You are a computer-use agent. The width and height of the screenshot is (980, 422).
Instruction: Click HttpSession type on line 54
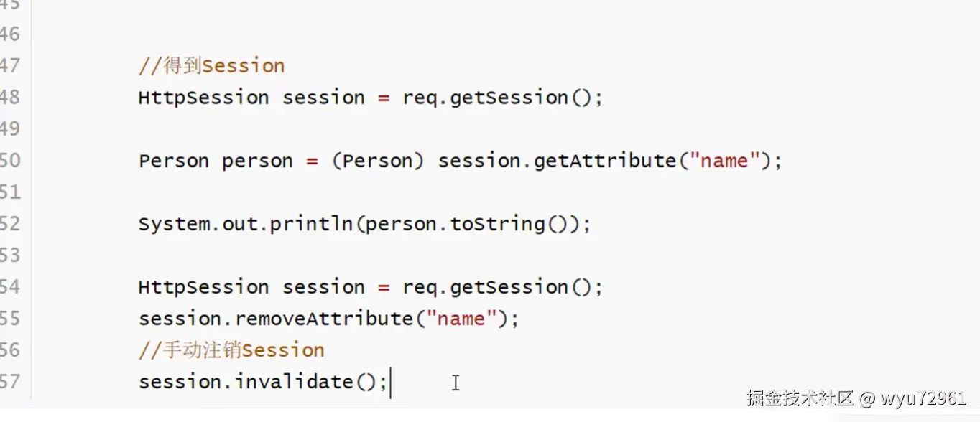(x=203, y=287)
